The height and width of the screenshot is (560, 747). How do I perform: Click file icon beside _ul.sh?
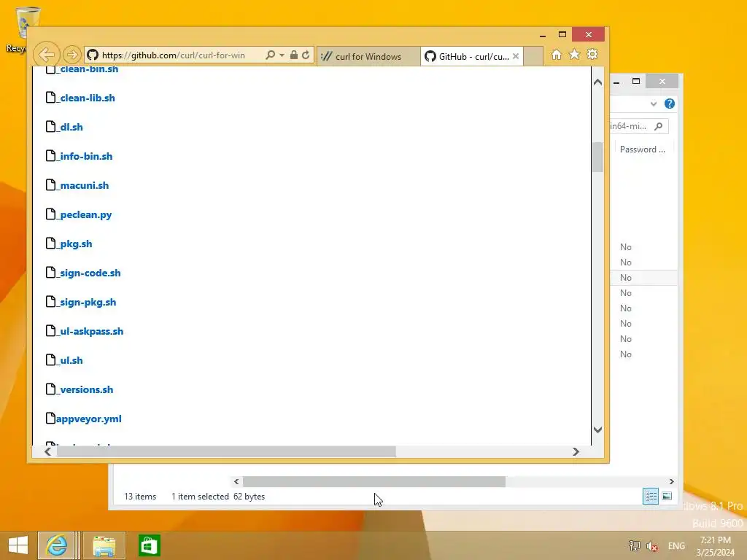pos(50,359)
